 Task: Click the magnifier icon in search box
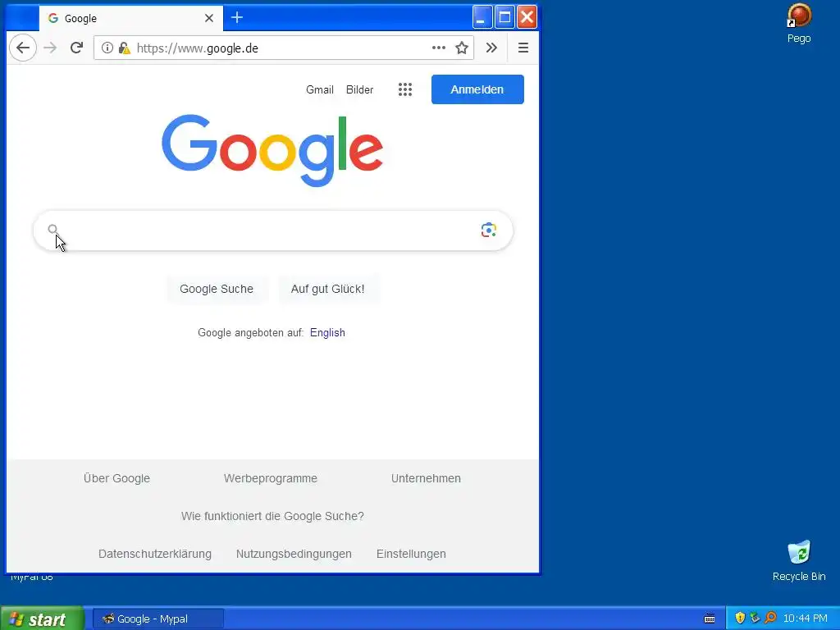pyautogui.click(x=52, y=230)
